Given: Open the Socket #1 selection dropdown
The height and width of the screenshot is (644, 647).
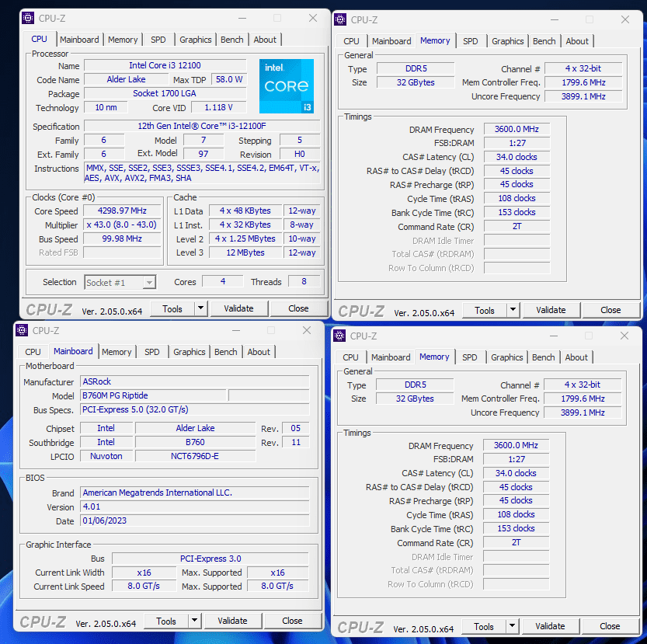Looking at the screenshot, I should tap(120, 282).
